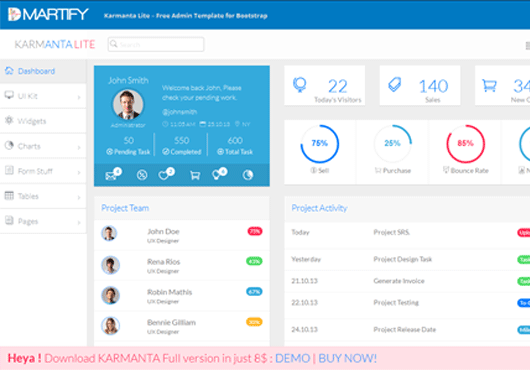
Task: Click John Doe's red percentage badge
Action: pyautogui.click(x=255, y=231)
